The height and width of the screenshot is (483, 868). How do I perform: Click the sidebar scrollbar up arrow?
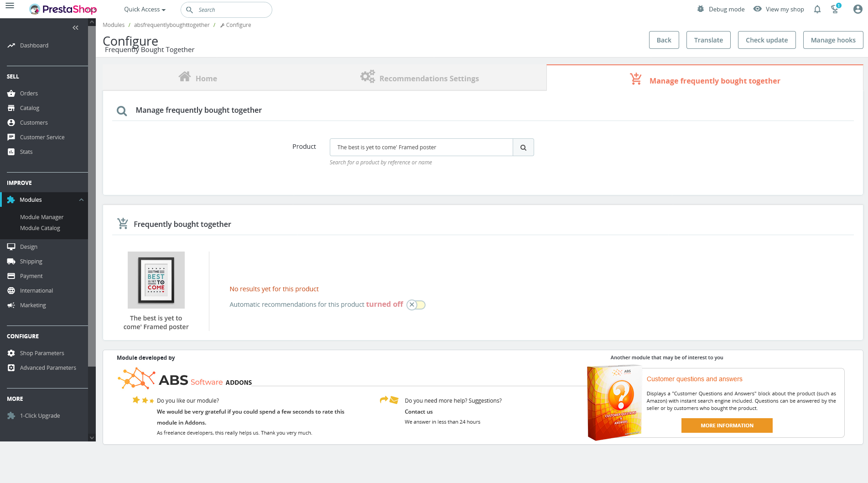tap(92, 22)
